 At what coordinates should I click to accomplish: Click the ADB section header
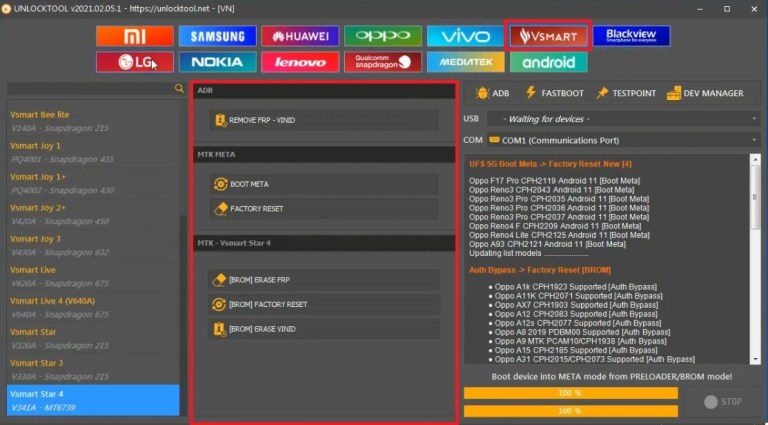[324, 91]
